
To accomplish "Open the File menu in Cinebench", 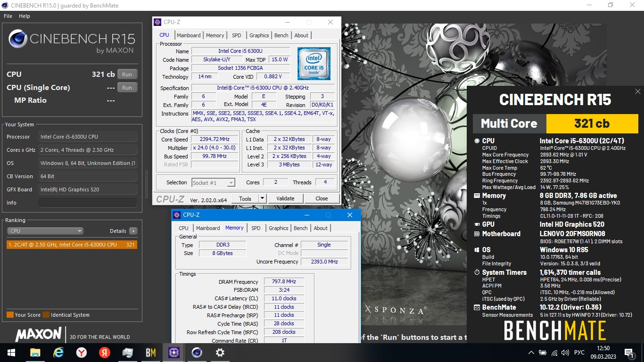I will click(x=8, y=16).
